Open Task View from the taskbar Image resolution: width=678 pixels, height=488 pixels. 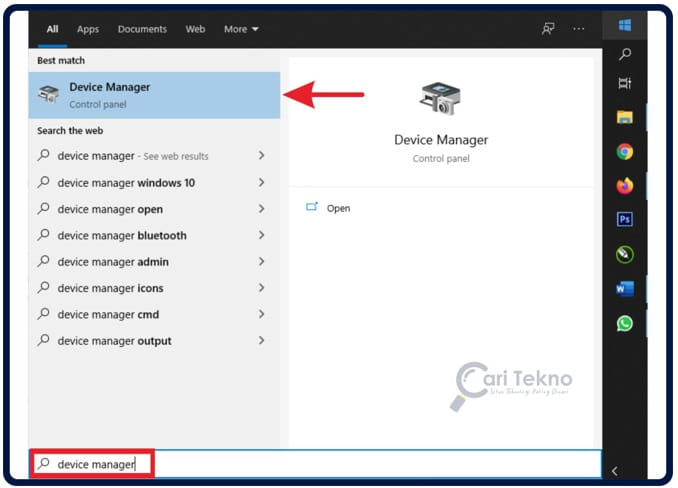[625, 83]
